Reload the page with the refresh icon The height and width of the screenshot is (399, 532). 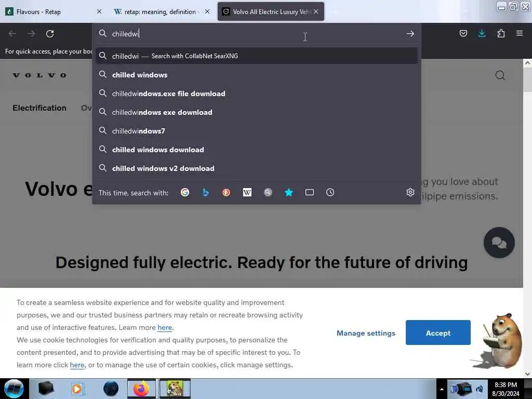(50, 34)
